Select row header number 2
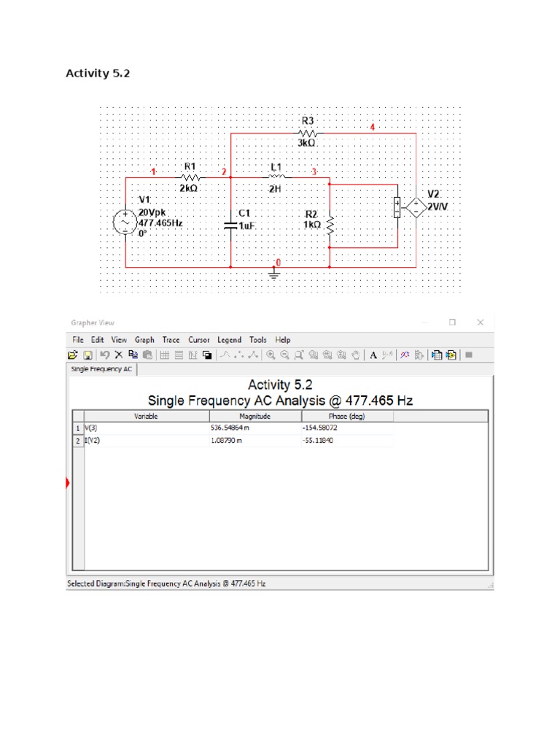 click(x=78, y=441)
